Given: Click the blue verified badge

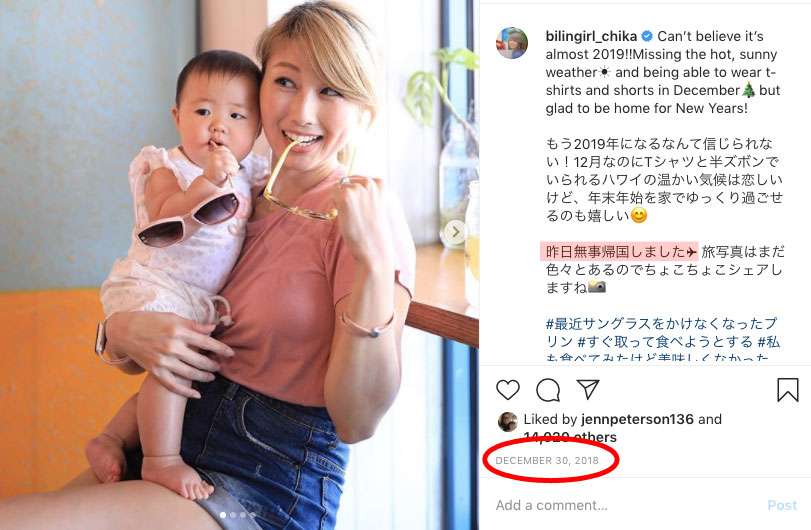Looking at the screenshot, I should point(647,36).
